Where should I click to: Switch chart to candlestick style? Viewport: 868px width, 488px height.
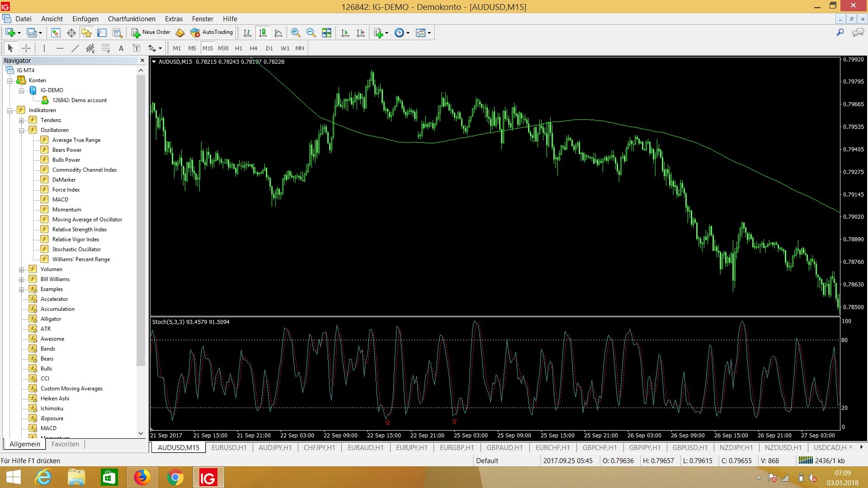[x=263, y=33]
